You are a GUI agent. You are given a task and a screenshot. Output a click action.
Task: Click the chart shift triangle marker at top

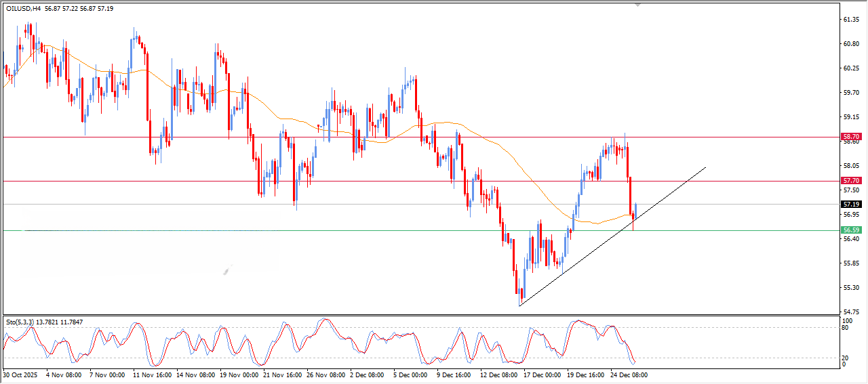tap(637, 4)
